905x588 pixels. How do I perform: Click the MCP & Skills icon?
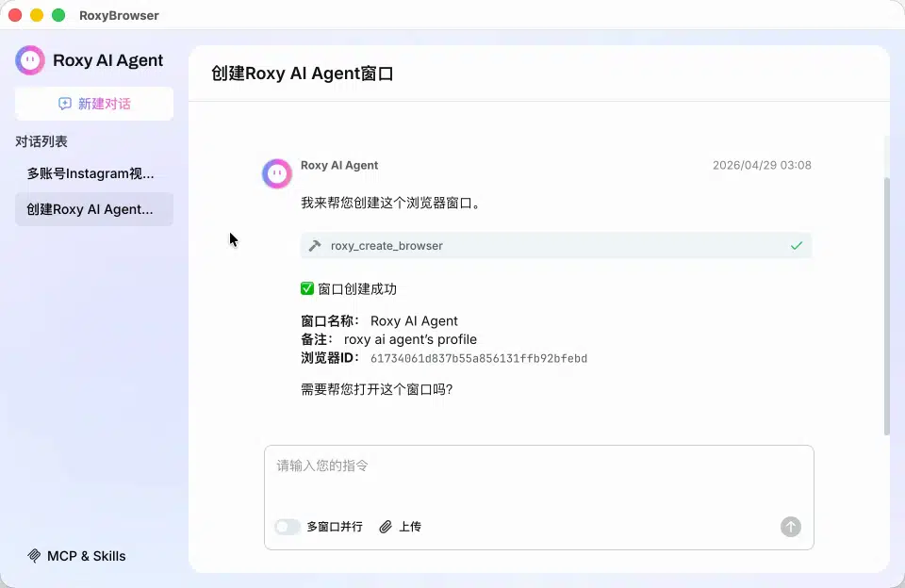(x=34, y=556)
